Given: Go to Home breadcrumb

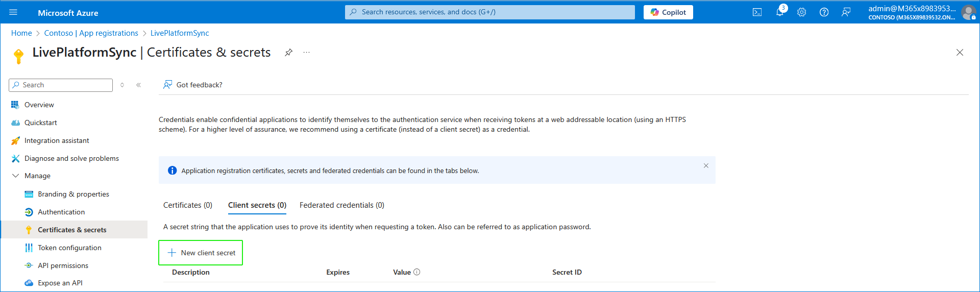Looking at the screenshot, I should point(21,33).
